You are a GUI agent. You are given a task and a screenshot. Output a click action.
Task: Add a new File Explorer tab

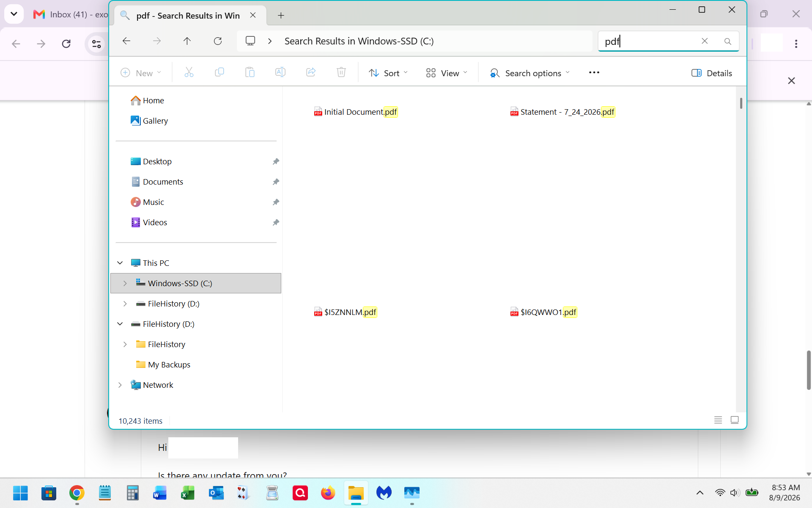click(281, 16)
